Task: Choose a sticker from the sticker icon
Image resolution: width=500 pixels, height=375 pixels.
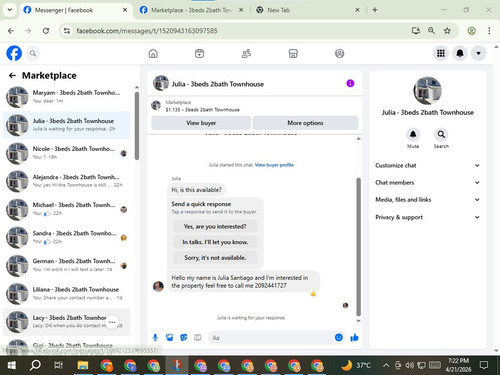Action: coord(184,338)
